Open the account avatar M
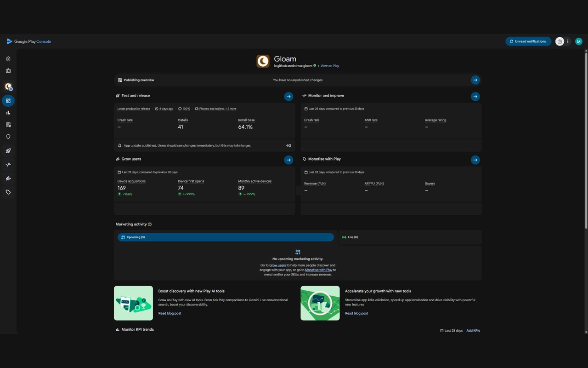 [579, 41]
